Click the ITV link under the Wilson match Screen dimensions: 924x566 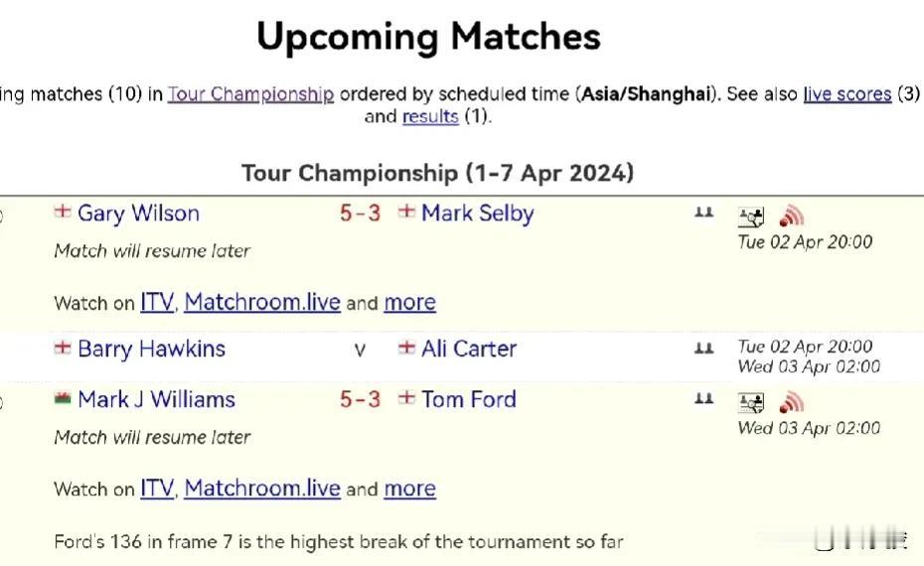(157, 302)
